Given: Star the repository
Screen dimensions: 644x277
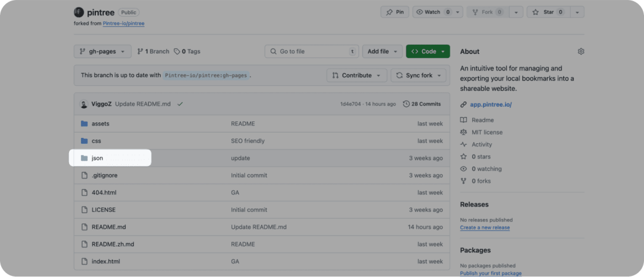Looking at the screenshot, I should click(x=549, y=12).
